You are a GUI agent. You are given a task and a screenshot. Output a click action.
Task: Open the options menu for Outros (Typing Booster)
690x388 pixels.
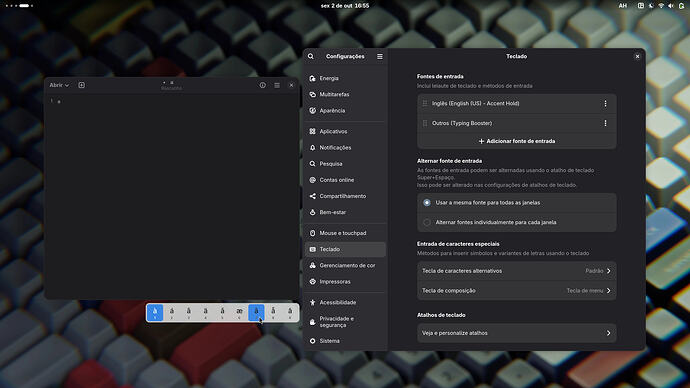(606, 123)
